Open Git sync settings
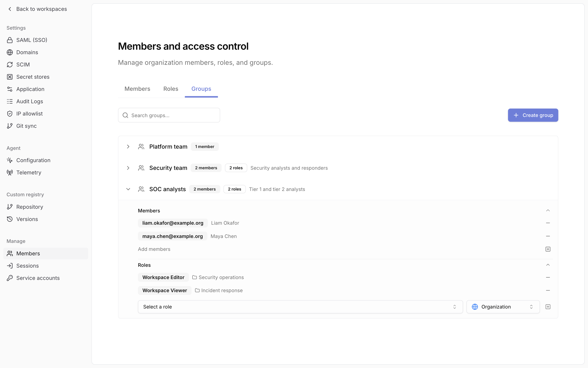This screenshot has width=588, height=368. pyautogui.click(x=46, y=126)
